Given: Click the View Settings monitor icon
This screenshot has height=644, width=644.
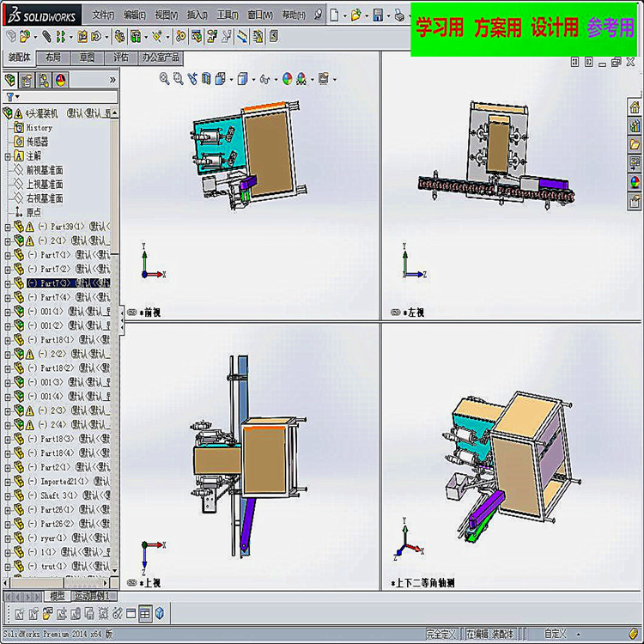Looking at the screenshot, I should coord(324,78).
